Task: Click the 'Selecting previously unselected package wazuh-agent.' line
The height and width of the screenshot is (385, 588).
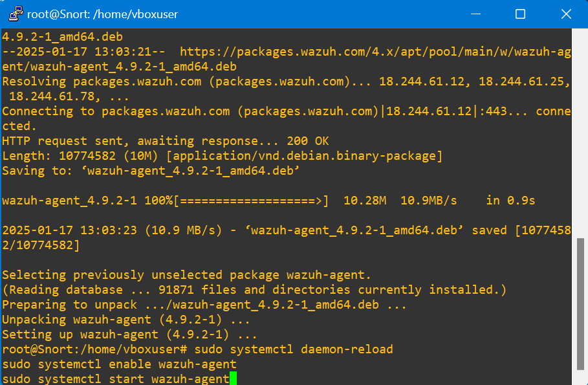Action: [186, 275]
